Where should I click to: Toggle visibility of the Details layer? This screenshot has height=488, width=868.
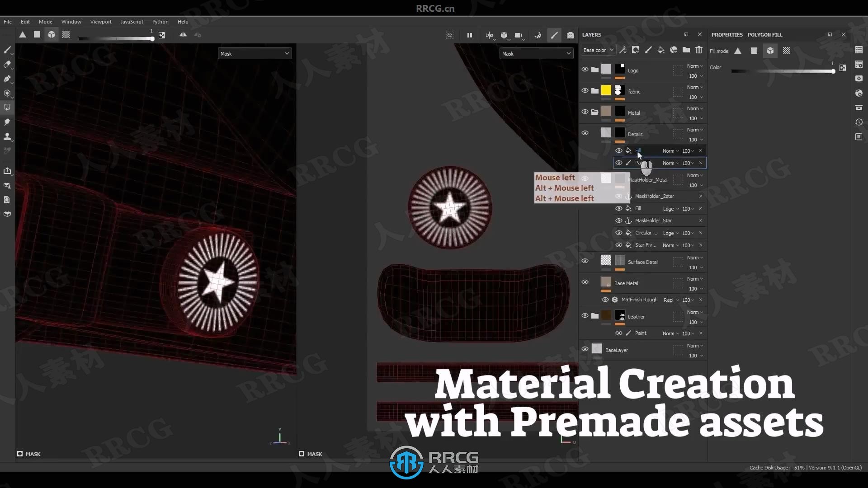[x=585, y=133]
